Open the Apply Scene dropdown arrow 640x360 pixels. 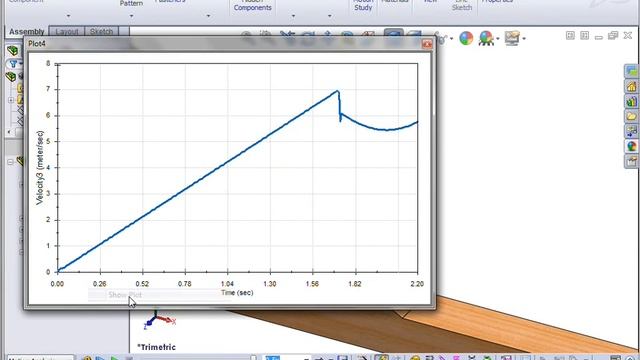[498, 39]
